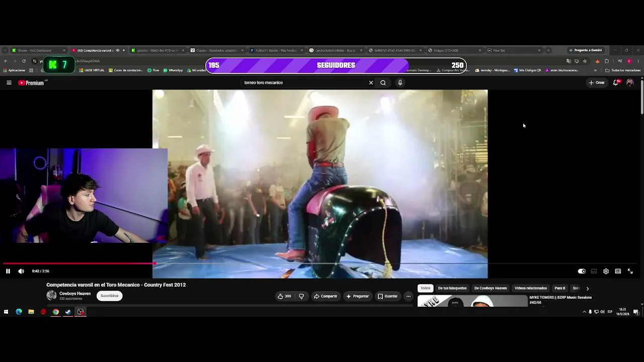Reload the current page
This screenshot has height=362, width=644.
24,61
